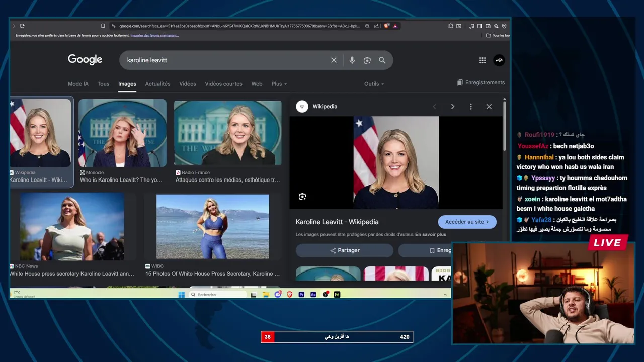Select the Images tab
This screenshot has width=644, height=362.
click(127, 84)
